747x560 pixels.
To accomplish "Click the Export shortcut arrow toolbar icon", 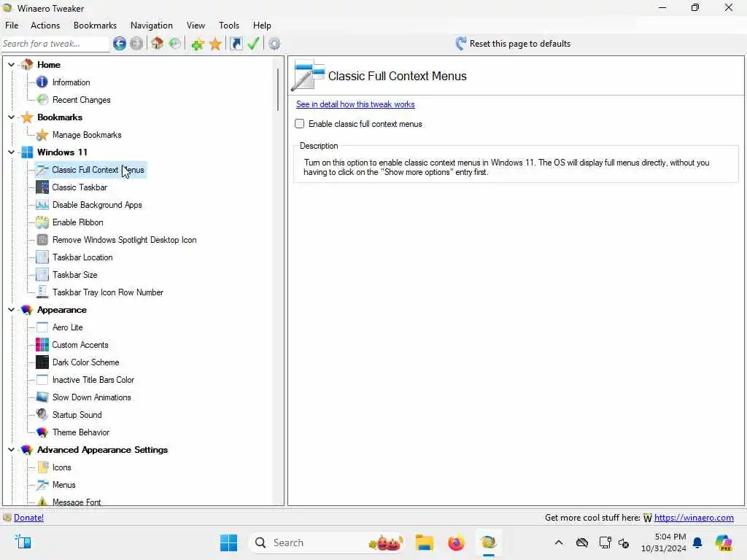I will pyautogui.click(x=236, y=44).
